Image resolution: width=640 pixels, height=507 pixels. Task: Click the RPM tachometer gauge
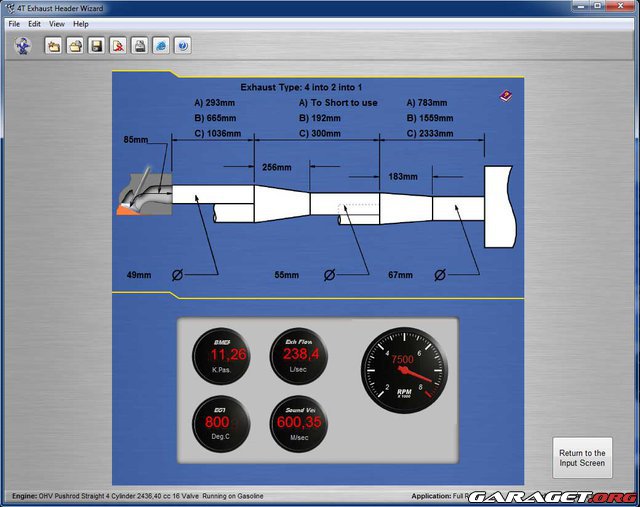(402, 367)
